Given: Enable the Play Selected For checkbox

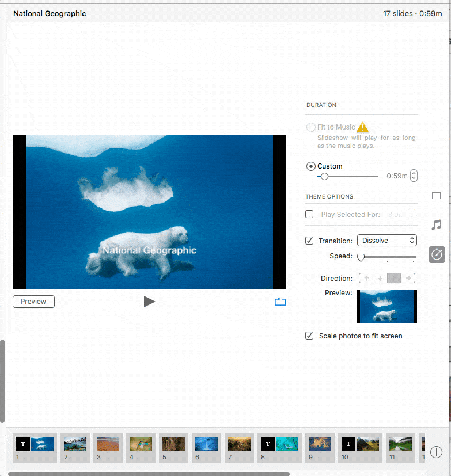Looking at the screenshot, I should 309,214.
